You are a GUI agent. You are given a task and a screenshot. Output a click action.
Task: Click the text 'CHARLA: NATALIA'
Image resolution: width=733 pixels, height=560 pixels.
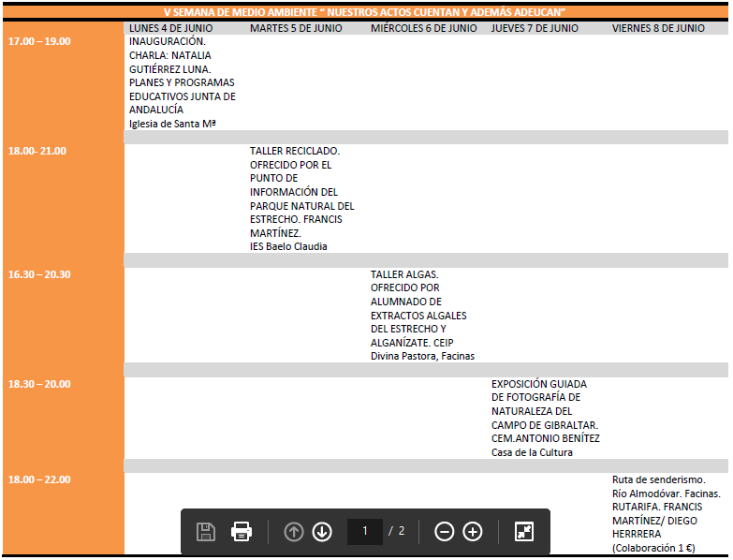[170, 55]
